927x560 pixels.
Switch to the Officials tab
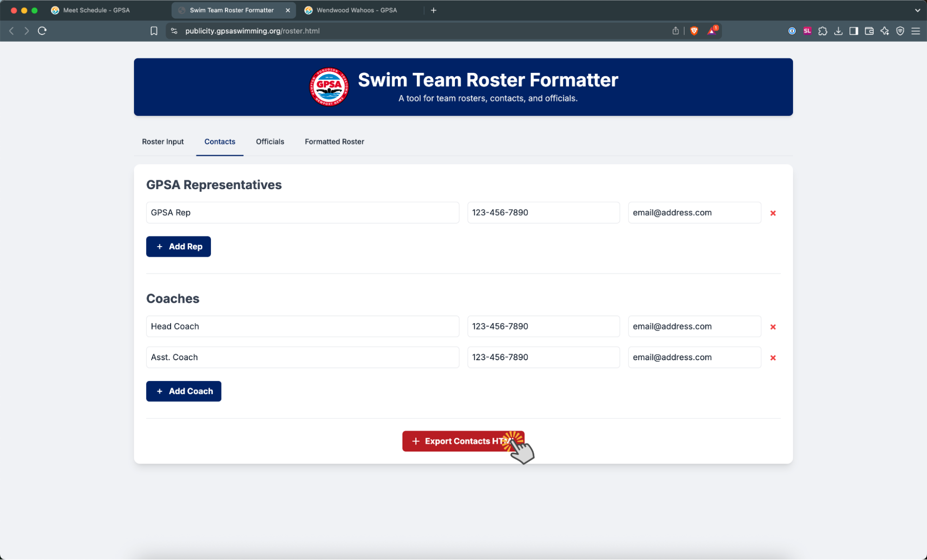coord(270,142)
